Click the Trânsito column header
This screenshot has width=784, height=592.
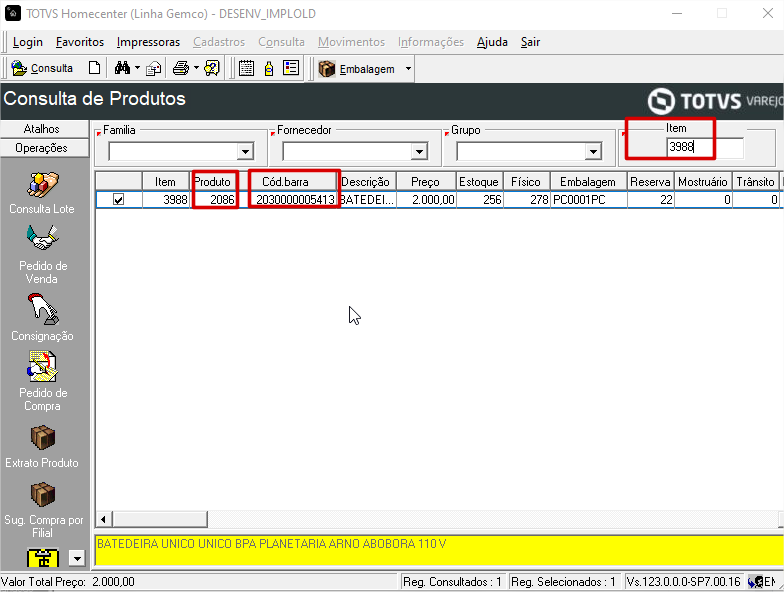tap(756, 182)
